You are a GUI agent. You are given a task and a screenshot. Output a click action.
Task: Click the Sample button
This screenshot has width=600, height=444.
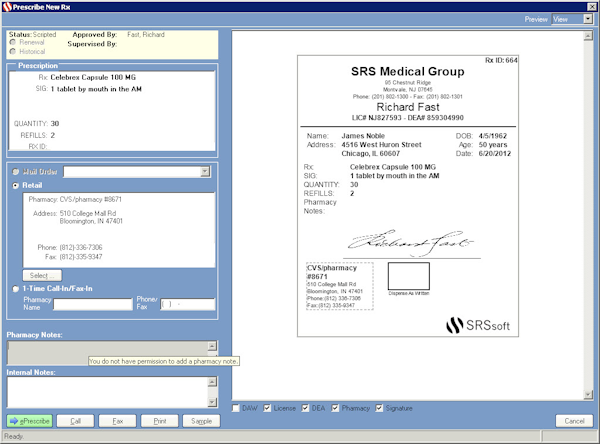click(201, 421)
